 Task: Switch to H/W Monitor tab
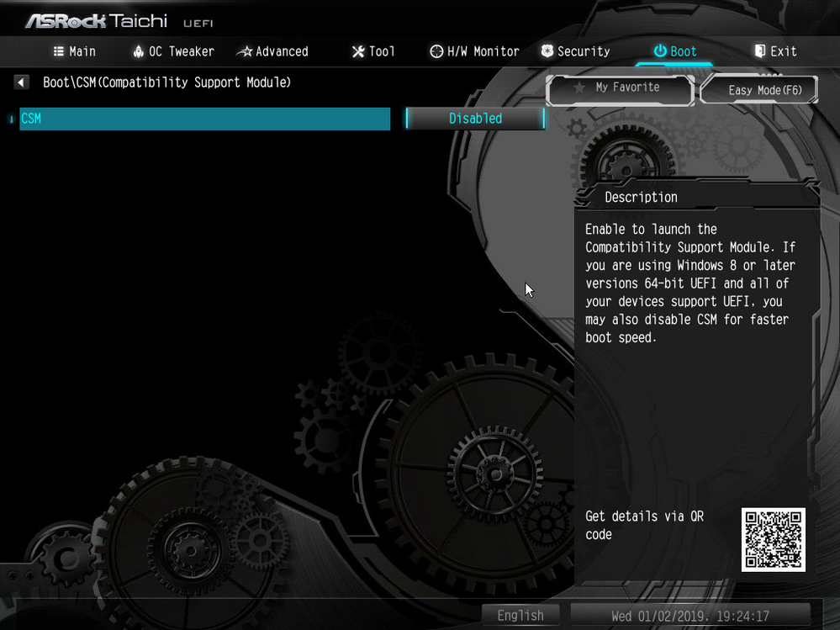pos(474,51)
